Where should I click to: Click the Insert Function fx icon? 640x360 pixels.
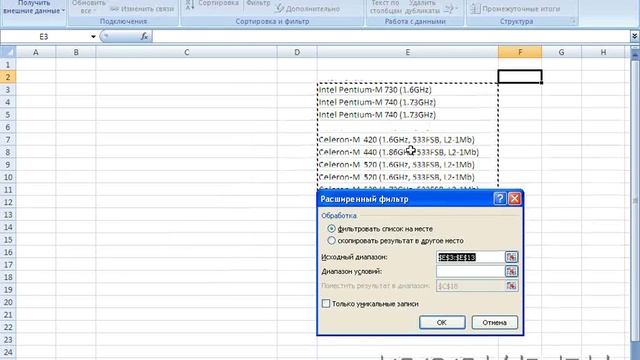click(x=144, y=36)
